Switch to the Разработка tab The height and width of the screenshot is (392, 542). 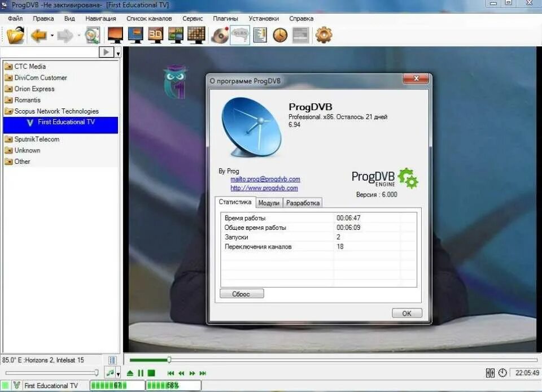coord(303,203)
